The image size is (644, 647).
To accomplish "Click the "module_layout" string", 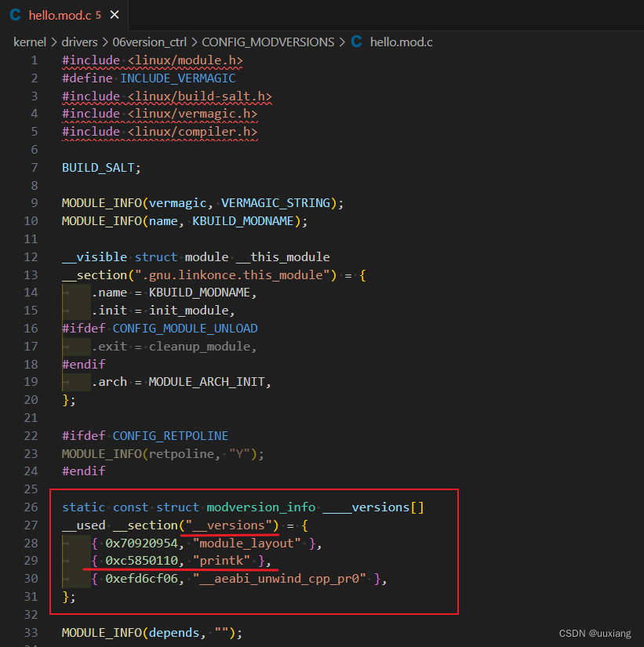I will coord(247,543).
